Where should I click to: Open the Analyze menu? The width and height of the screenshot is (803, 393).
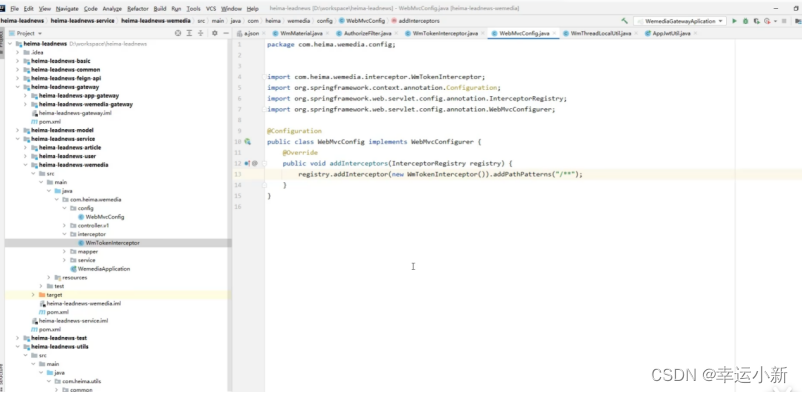(x=112, y=9)
